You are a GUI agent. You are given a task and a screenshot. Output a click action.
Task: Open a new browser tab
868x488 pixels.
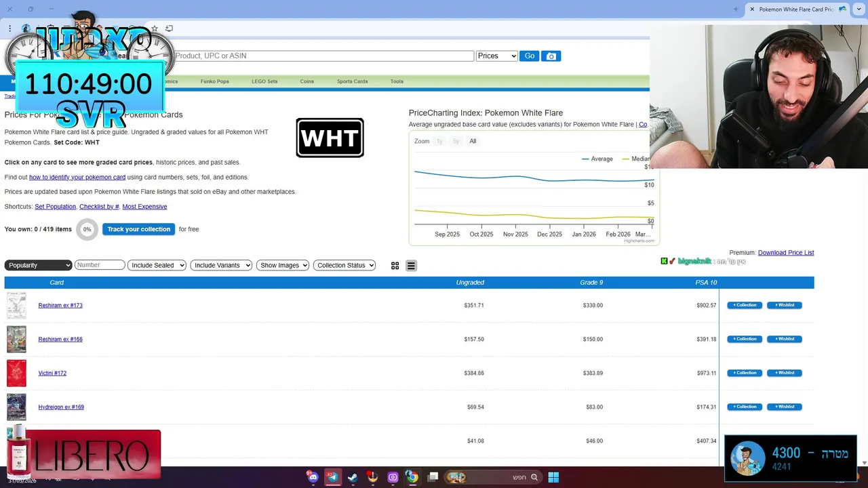(x=736, y=9)
